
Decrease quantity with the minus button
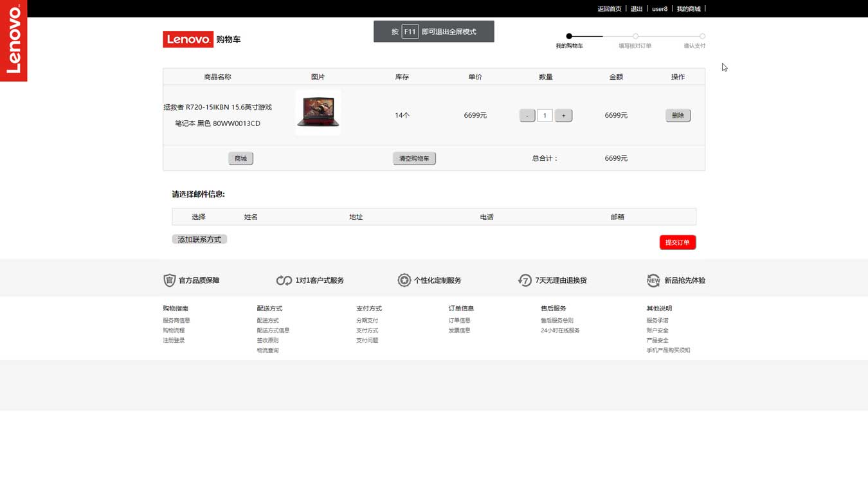[x=527, y=116]
